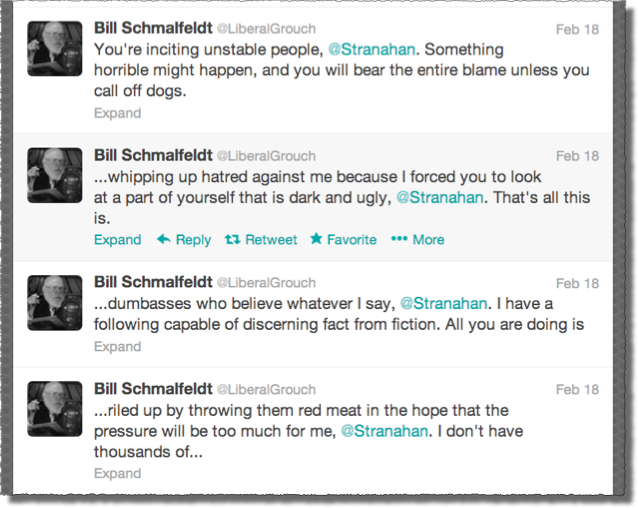Expand the highlighted whipping up hatred tweet
Viewport: 638px width, 508px height.
pyautogui.click(x=117, y=240)
